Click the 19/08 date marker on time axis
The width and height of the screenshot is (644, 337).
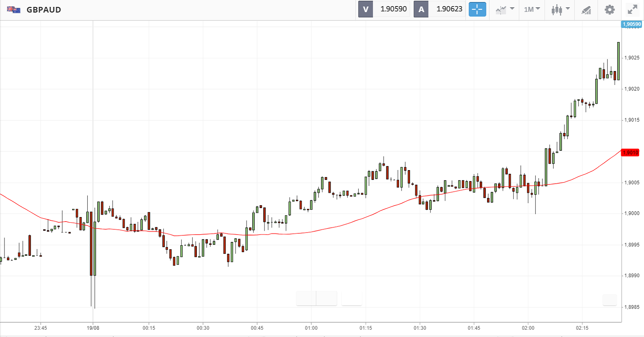(x=93, y=328)
